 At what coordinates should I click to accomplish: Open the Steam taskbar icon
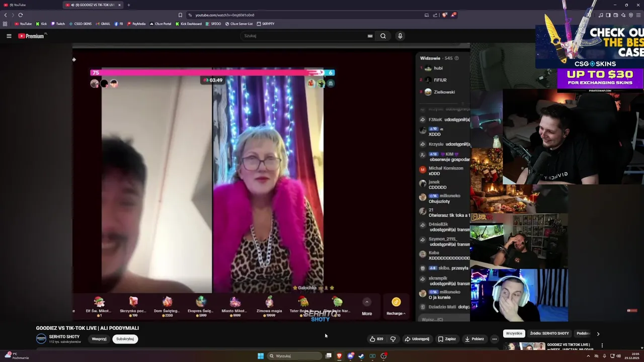(361, 356)
